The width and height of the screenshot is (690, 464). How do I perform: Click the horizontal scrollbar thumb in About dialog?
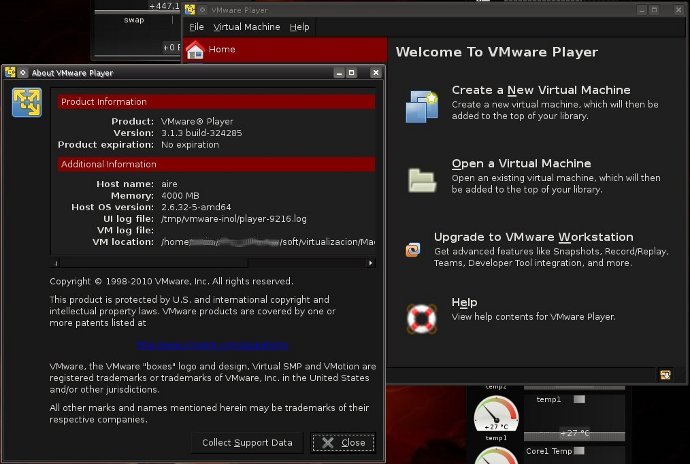154,263
